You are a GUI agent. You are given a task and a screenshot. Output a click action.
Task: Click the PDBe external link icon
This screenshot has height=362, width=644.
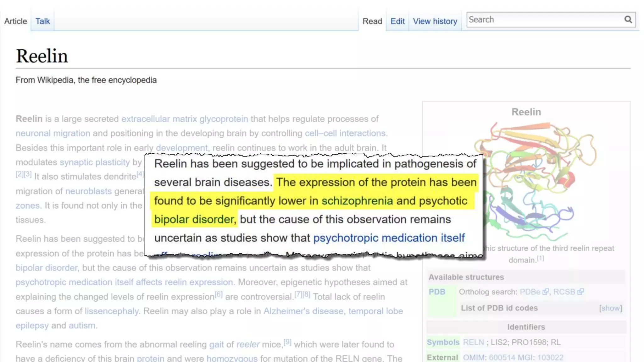tap(546, 292)
